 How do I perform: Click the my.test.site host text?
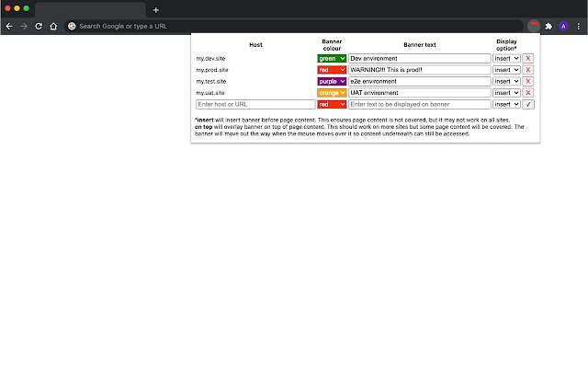tap(211, 82)
